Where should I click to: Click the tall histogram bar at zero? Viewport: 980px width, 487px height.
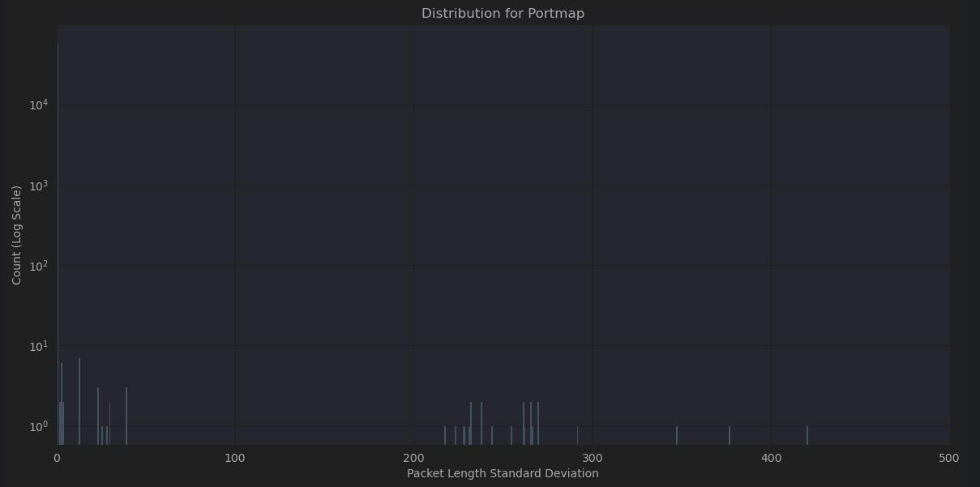58,243
